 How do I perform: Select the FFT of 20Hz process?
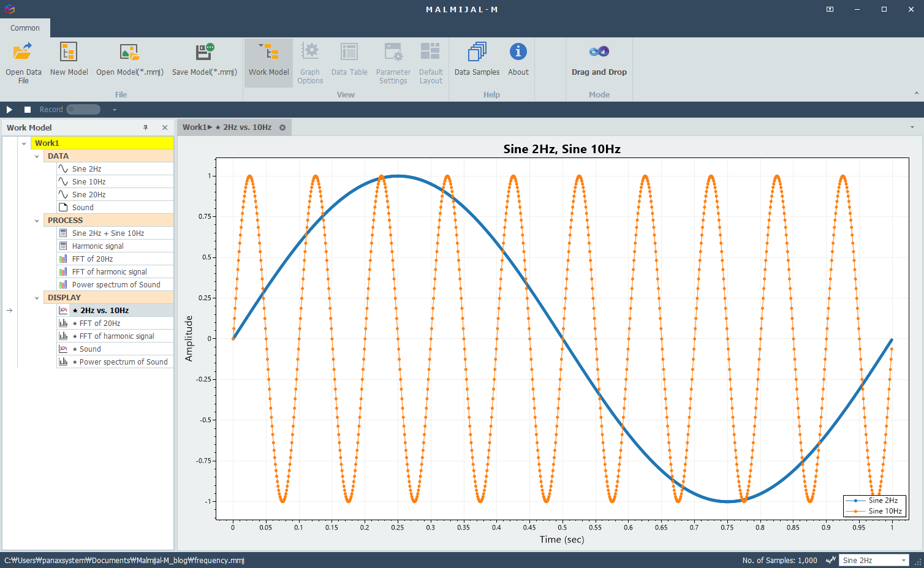click(115, 259)
